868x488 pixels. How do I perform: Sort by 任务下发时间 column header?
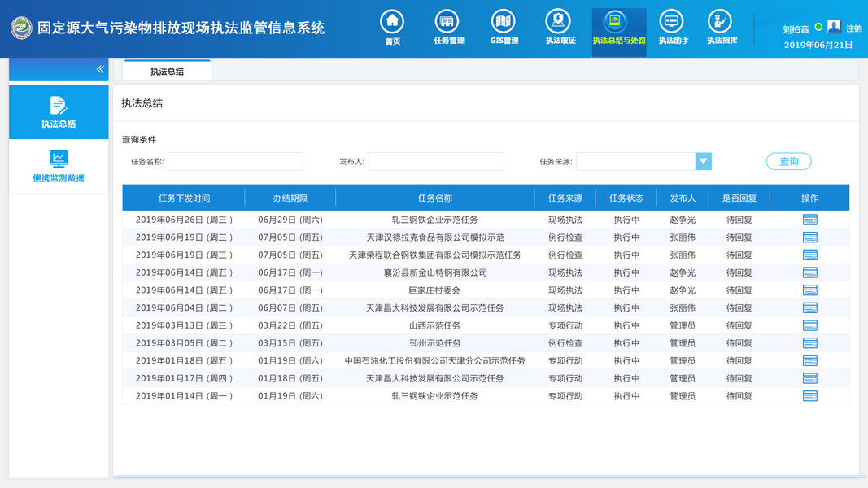pyautogui.click(x=184, y=198)
